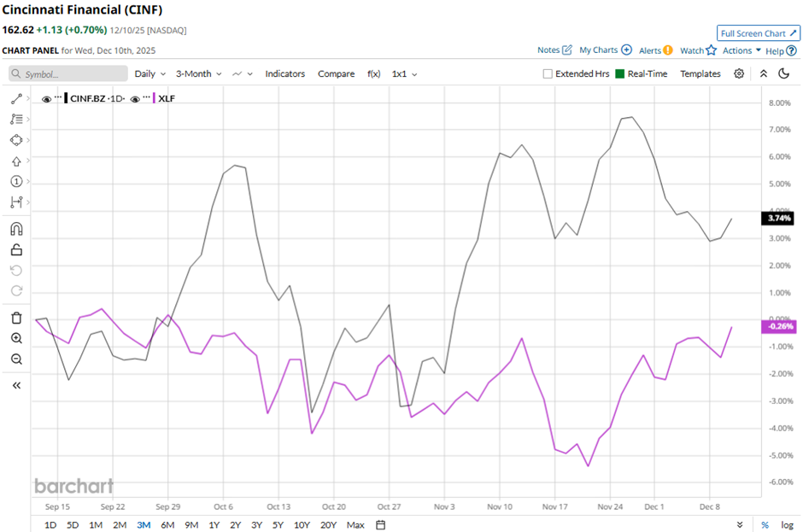Toggle the lock drawings padlock
This screenshot has width=803, height=532.
[x=16, y=249]
